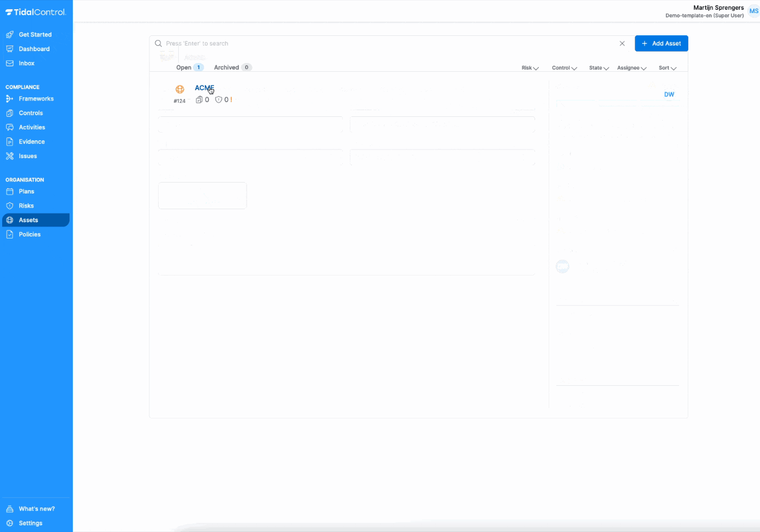Select the Issues tools icon
The width and height of the screenshot is (760, 532).
pos(10,155)
